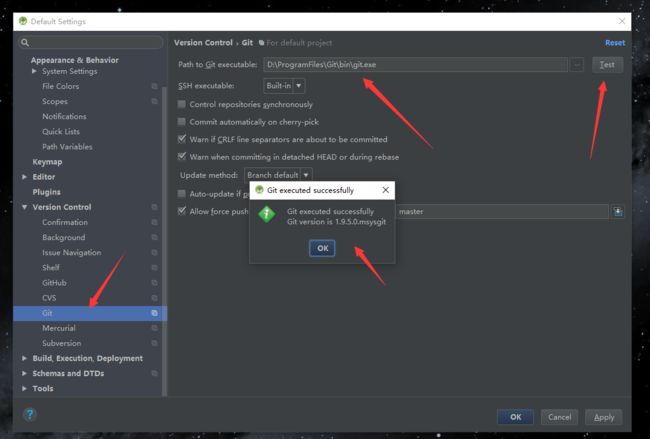Screen dimensions: 650x439
Task: Click the project-level icon next to CVS
Action: coord(154,298)
